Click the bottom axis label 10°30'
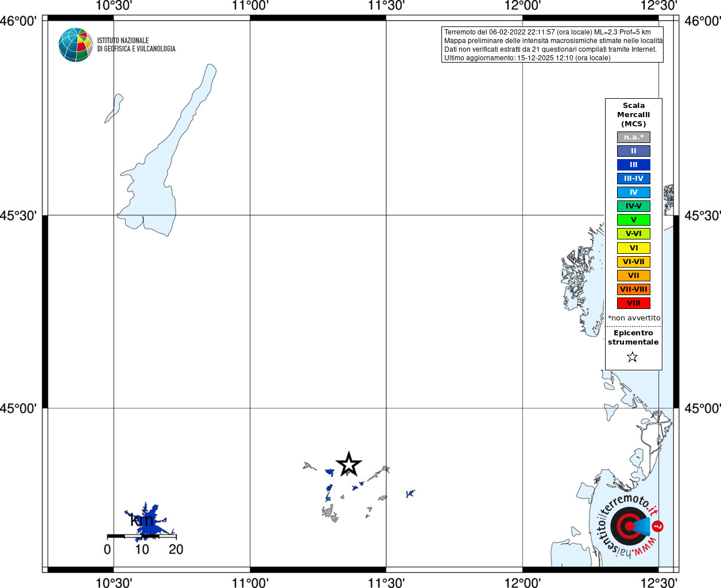 tap(114, 583)
